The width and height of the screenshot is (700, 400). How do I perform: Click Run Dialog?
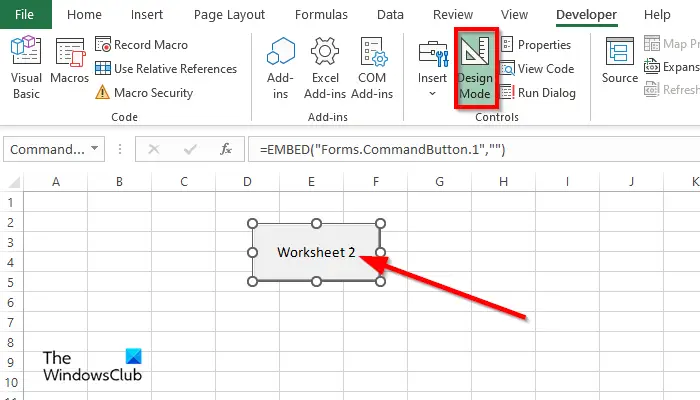[x=538, y=93]
